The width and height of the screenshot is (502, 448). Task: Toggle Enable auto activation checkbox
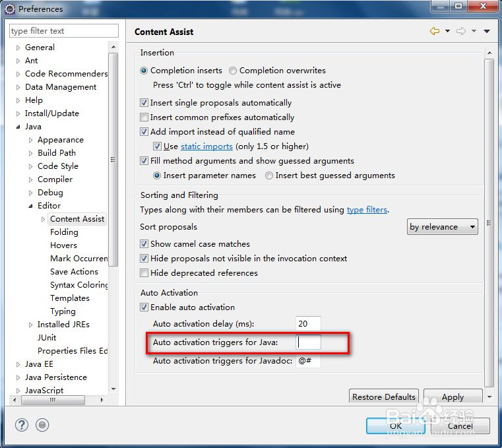[144, 307]
